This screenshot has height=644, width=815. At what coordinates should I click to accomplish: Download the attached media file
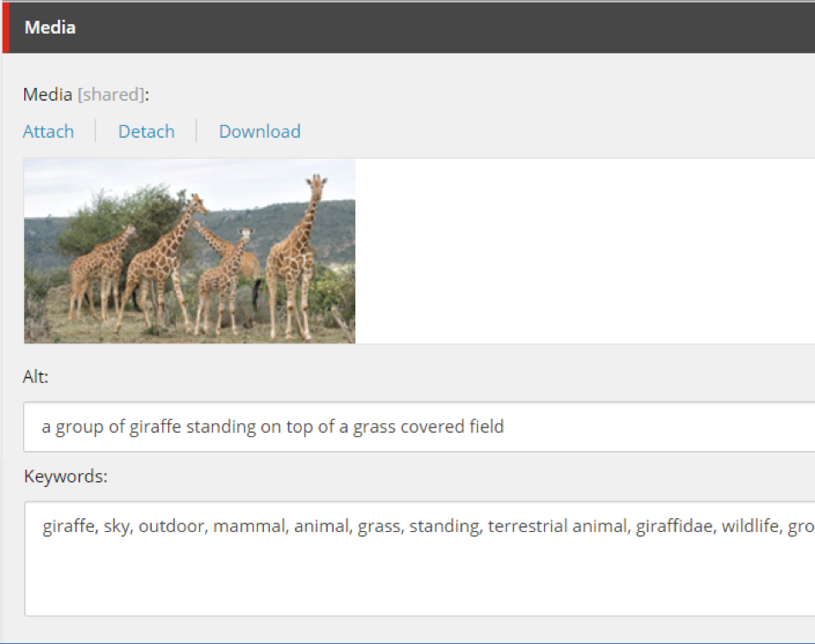click(x=260, y=132)
